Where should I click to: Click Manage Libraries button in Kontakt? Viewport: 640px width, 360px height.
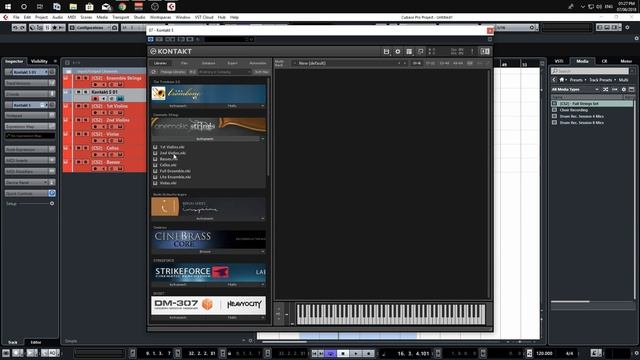pyautogui.click(x=173, y=72)
